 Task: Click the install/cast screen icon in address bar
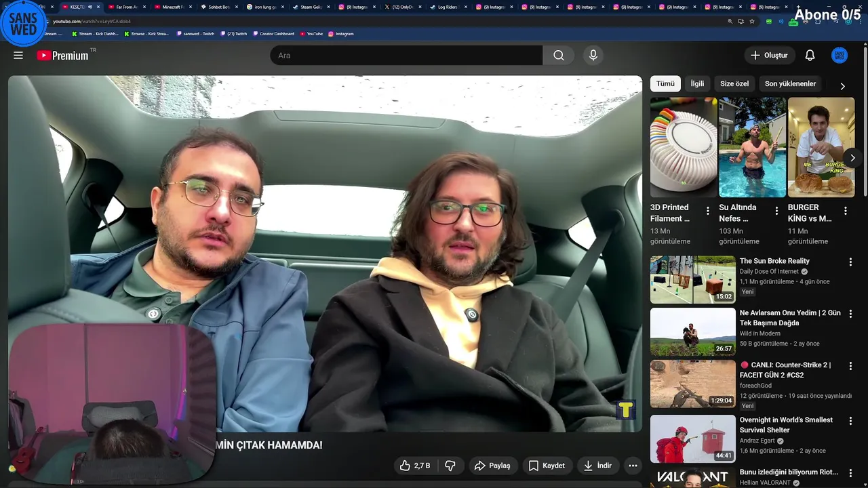[x=741, y=21]
